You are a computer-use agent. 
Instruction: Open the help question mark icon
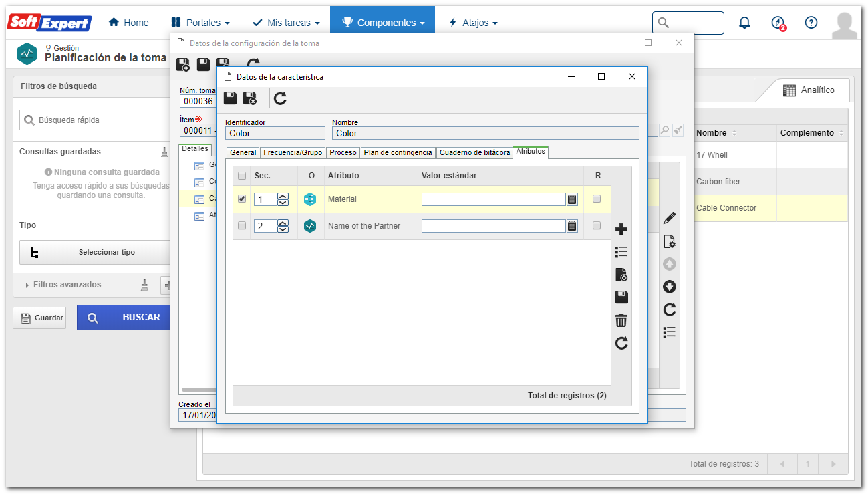[811, 23]
